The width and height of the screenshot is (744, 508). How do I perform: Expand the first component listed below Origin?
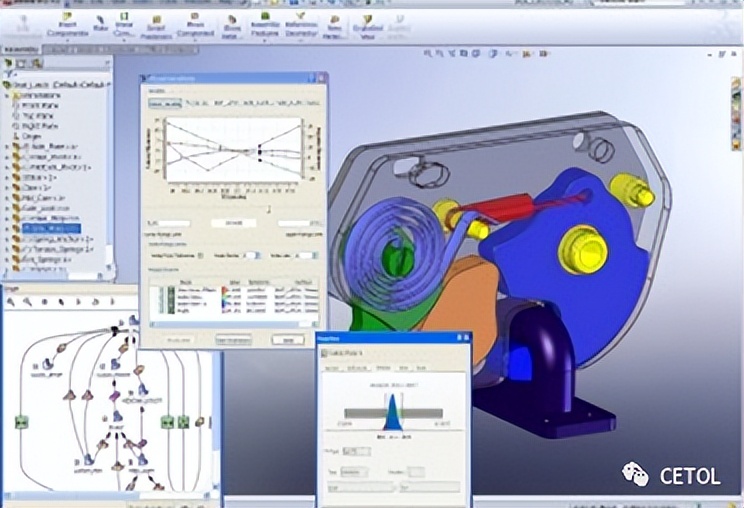pos(8,147)
